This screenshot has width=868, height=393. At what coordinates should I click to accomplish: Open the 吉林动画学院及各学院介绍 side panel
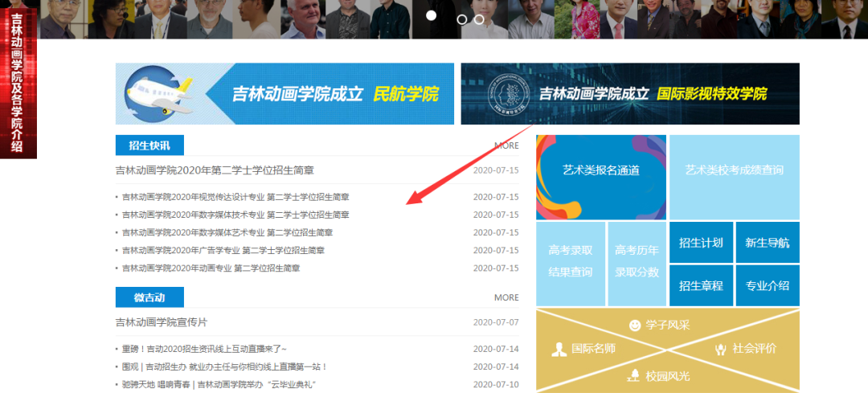(x=18, y=80)
